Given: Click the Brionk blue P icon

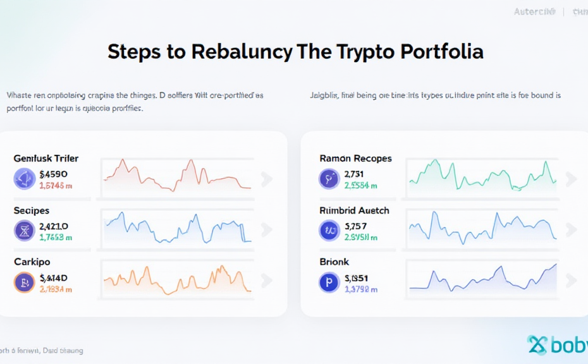Looking at the screenshot, I should tap(330, 282).
